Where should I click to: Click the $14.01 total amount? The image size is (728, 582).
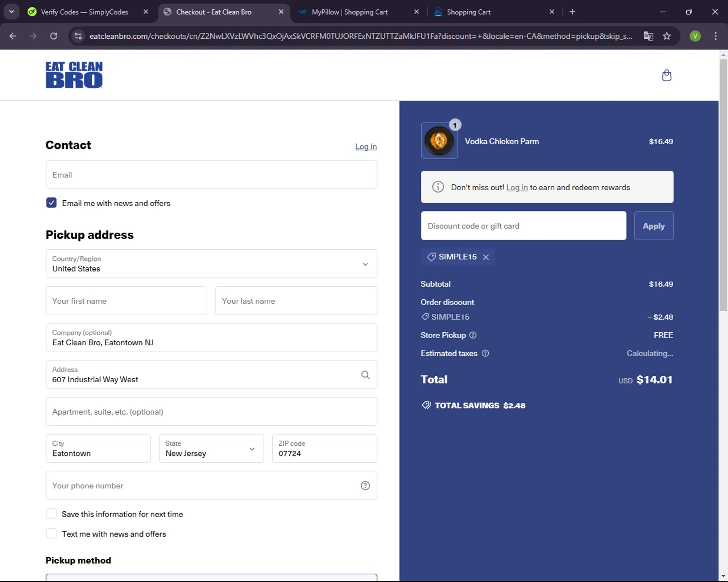(x=654, y=380)
